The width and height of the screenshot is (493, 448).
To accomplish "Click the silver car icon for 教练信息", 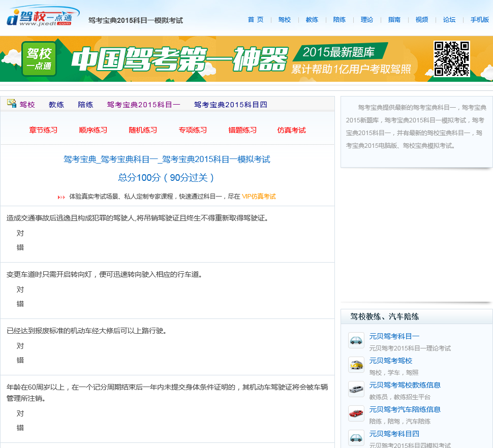I will click(356, 389).
